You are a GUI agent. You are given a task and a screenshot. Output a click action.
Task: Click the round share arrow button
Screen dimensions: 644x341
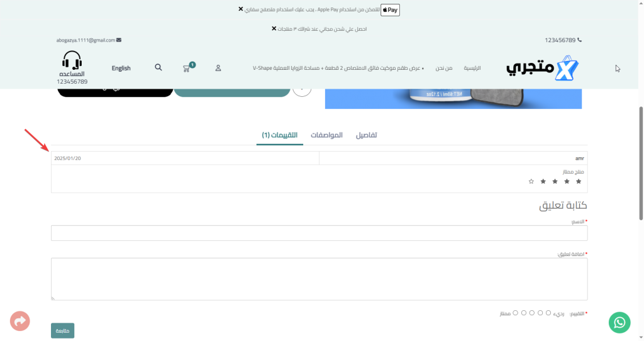[20, 321]
